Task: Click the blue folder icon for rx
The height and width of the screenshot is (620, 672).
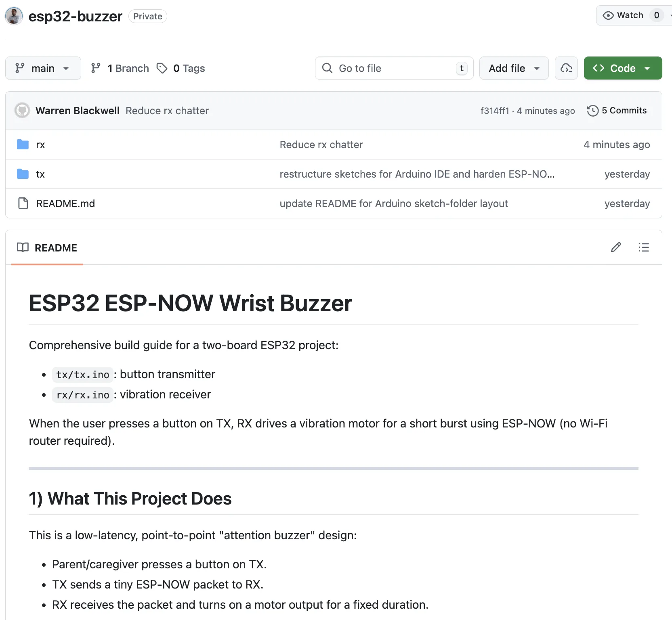Action: point(22,144)
